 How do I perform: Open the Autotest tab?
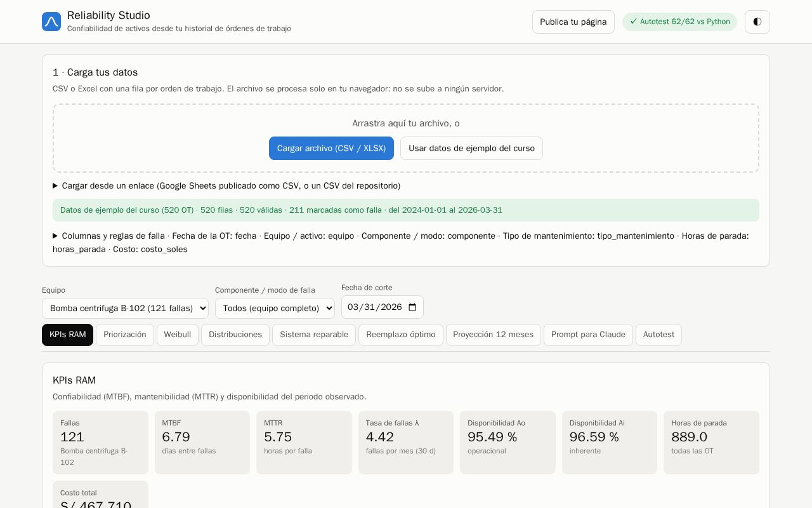(x=658, y=335)
